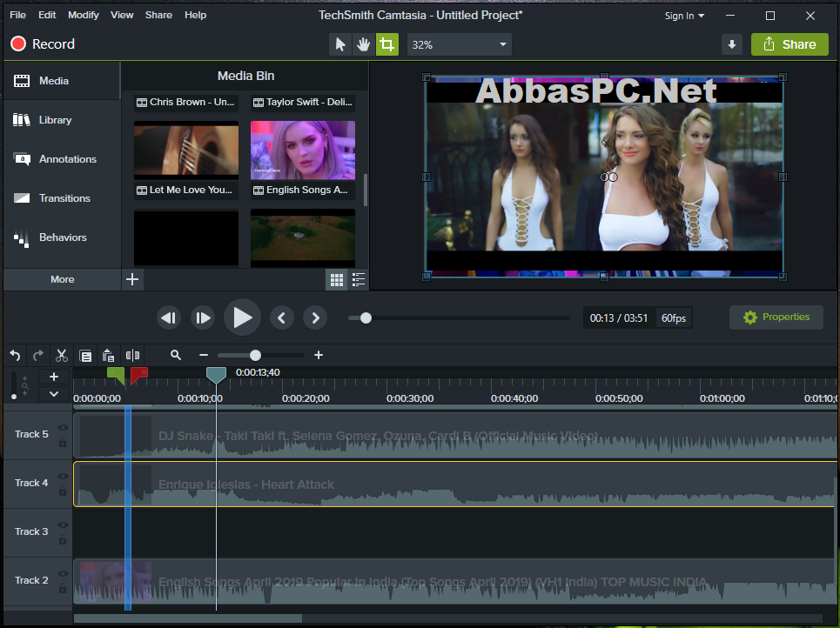
Task: Click the Redo arrow icon
Action: tap(38, 356)
